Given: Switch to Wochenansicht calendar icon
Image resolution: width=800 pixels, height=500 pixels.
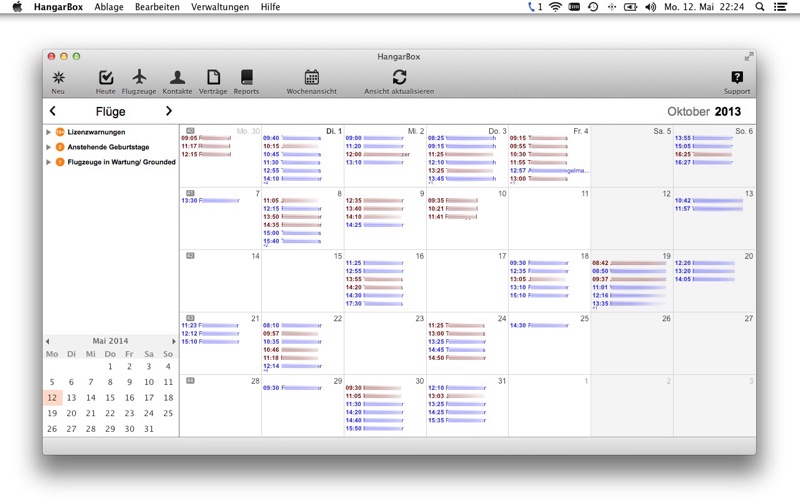Looking at the screenshot, I should 312,77.
